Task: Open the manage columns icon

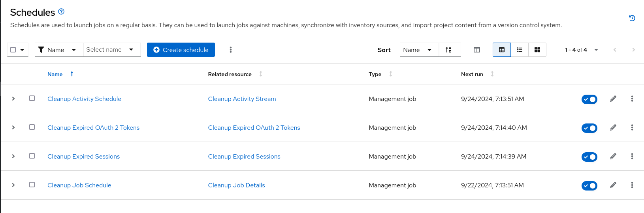Action: click(x=477, y=50)
